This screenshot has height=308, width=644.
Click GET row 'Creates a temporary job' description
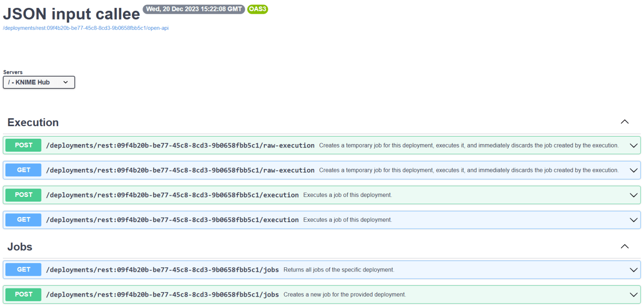pos(469,170)
